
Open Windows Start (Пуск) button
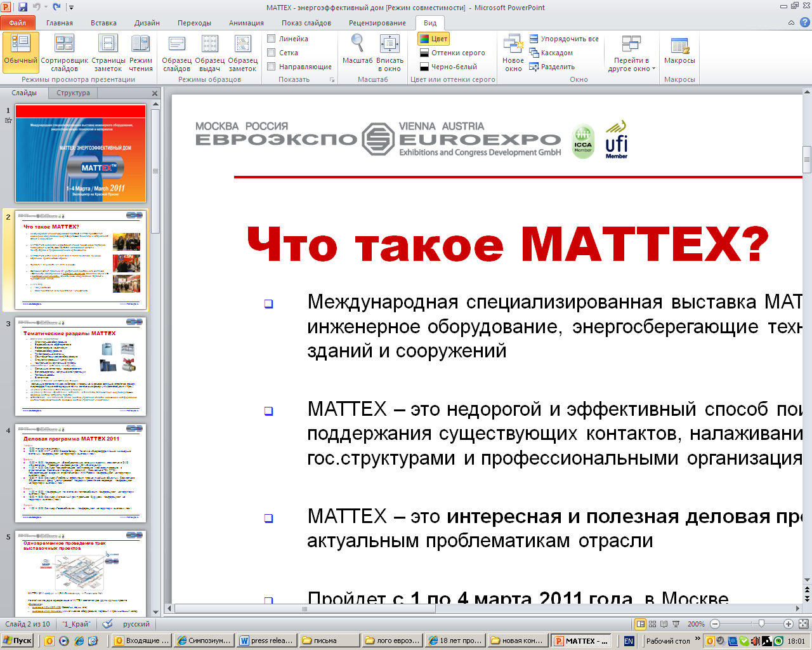click(17, 640)
